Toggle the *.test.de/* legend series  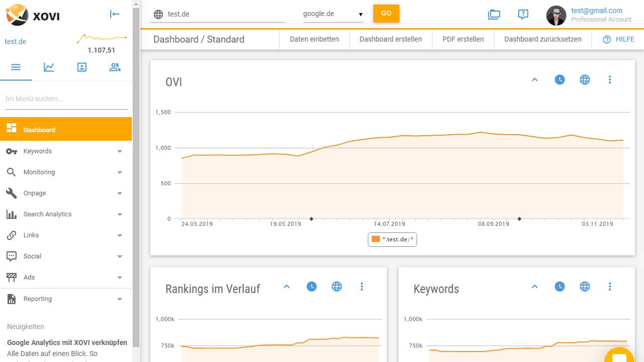pyautogui.click(x=392, y=239)
